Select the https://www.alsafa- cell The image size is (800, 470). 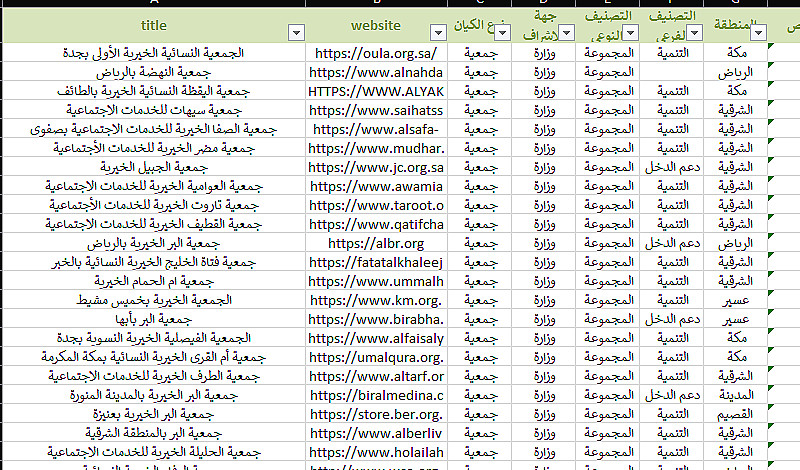377,129
